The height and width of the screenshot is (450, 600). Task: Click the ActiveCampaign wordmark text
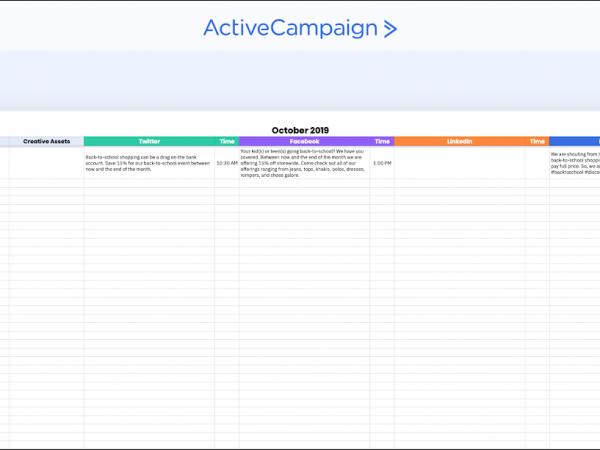tap(291, 28)
